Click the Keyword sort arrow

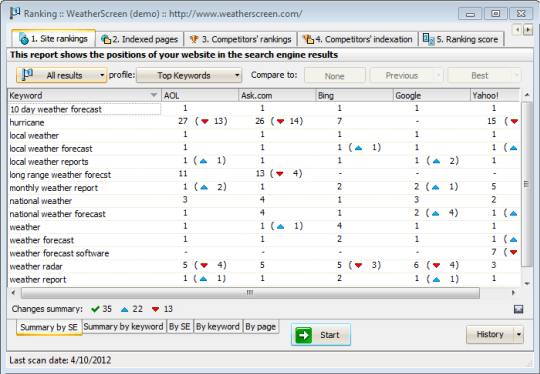pyautogui.click(x=154, y=95)
